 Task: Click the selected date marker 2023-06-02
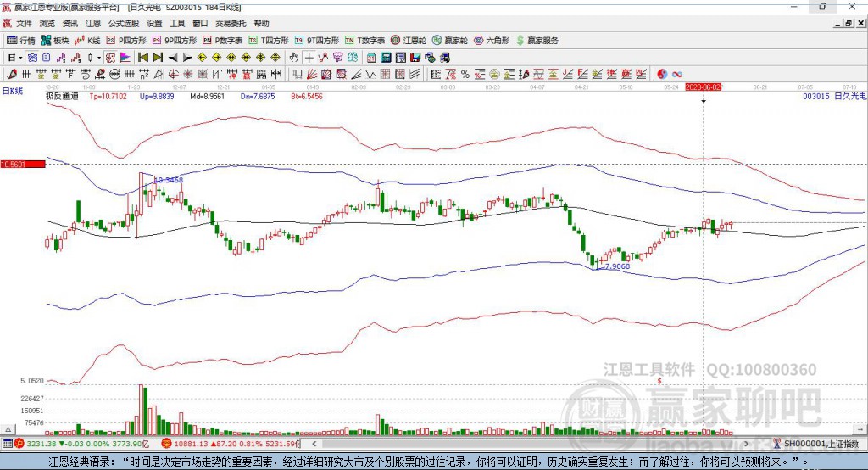[x=703, y=87]
